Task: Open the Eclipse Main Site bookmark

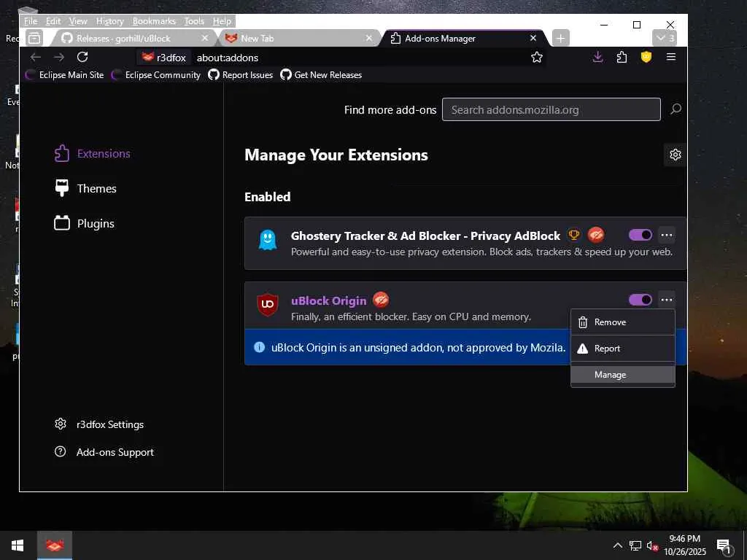Action: click(65, 75)
